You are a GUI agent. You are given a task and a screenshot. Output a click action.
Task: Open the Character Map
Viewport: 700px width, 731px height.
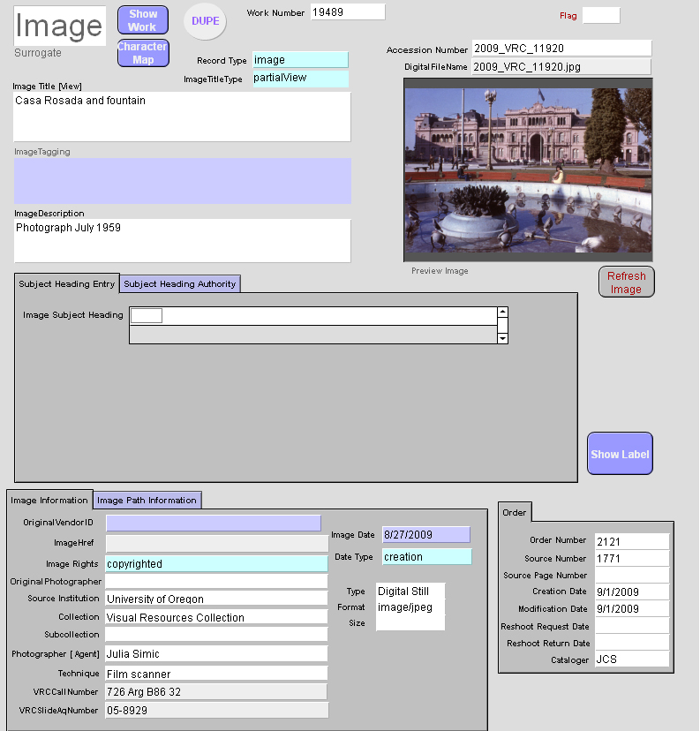point(142,53)
